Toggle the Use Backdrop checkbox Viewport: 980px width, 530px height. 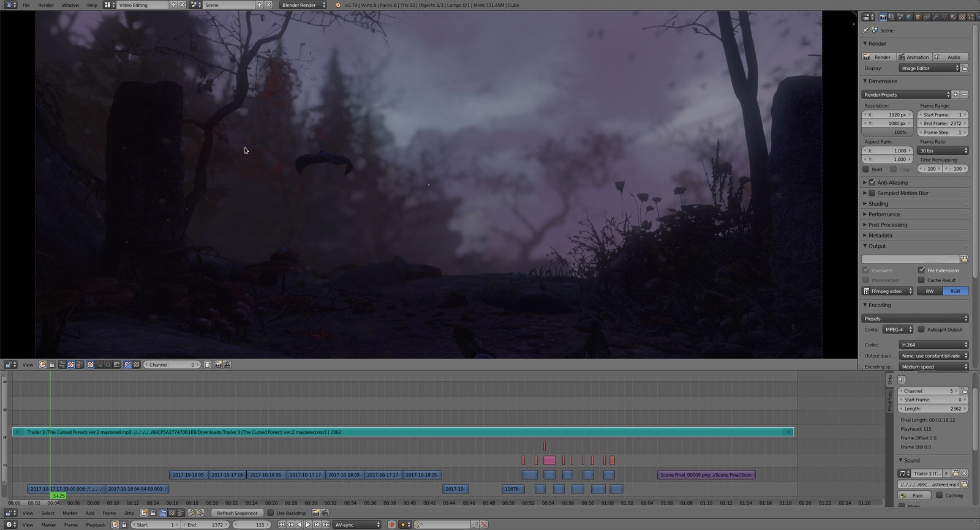coord(271,513)
